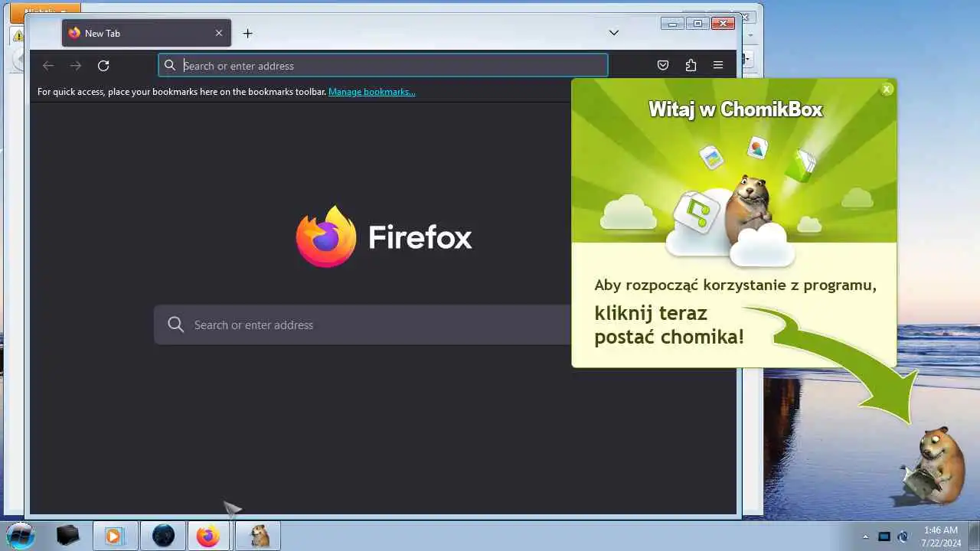Open the Manage bookmarks link
980x551 pixels.
click(x=372, y=92)
